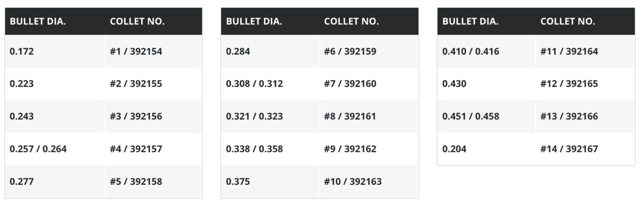Select collet #7 / 392160 entry
Screen dimensions: 644x209
(x=368, y=84)
